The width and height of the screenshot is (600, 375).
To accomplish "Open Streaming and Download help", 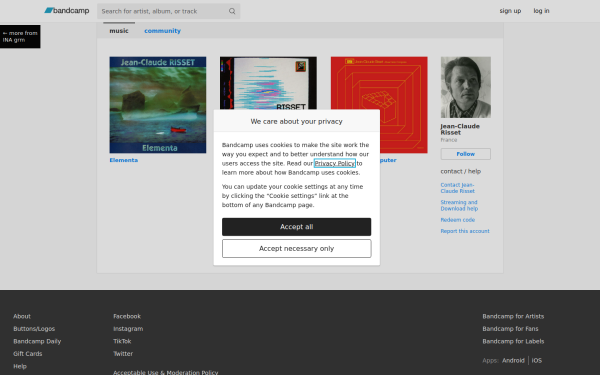I will tap(459, 205).
